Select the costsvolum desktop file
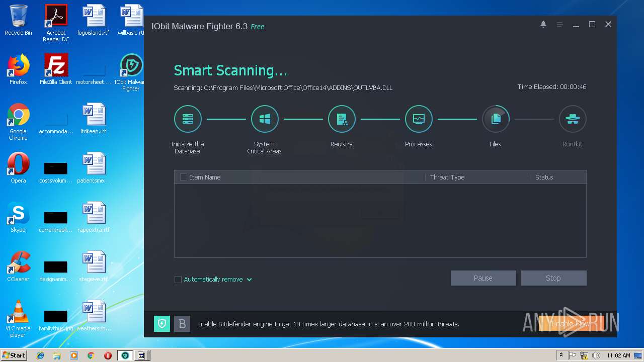This screenshot has width=644, height=362. point(56,171)
